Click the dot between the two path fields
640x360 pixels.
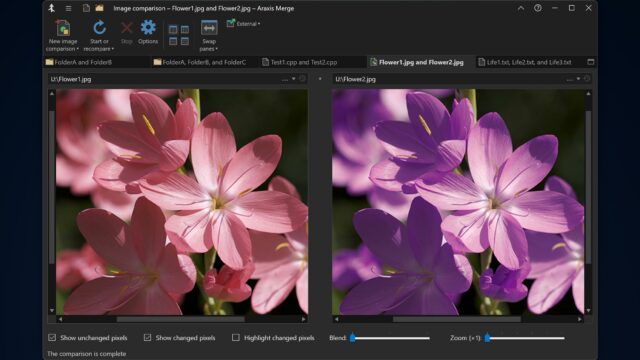tap(320, 79)
